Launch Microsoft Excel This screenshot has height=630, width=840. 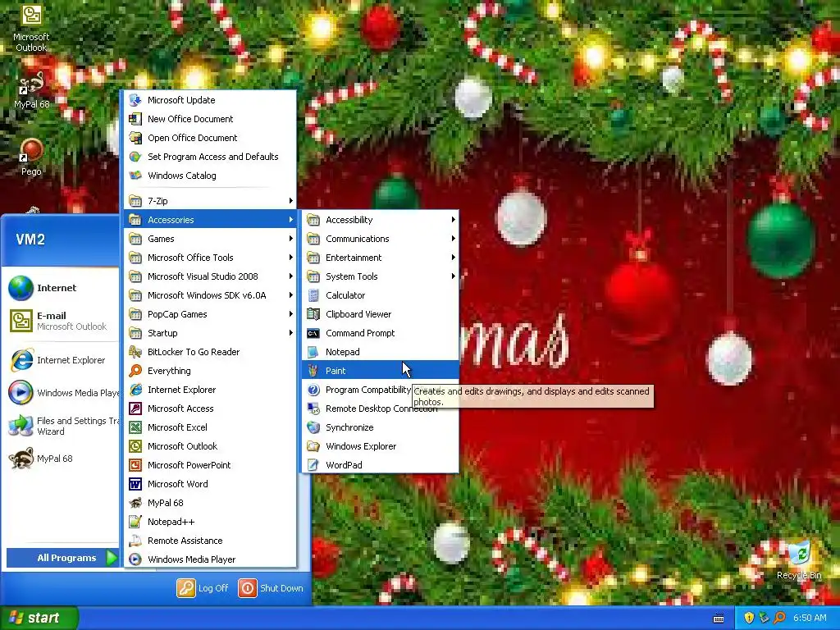coord(211,427)
